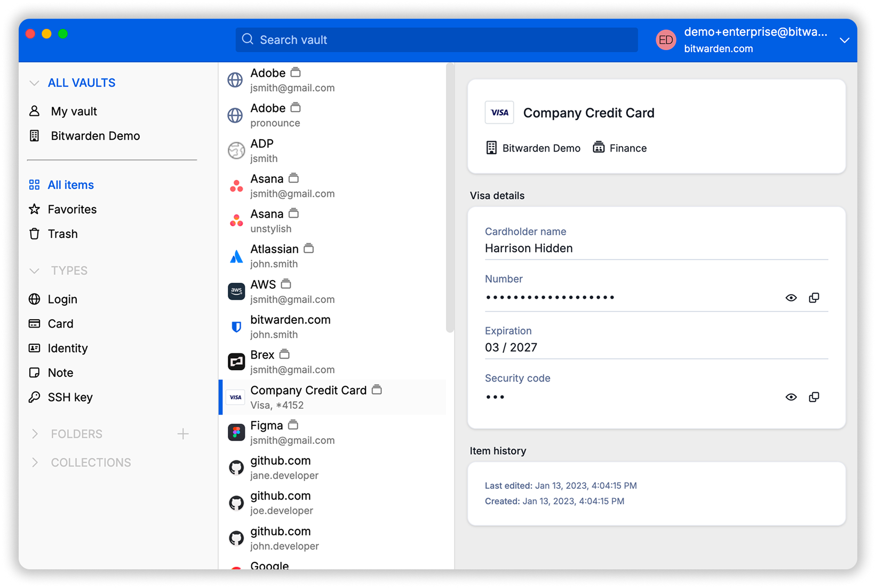This screenshot has height=588, width=876.
Task: Click the grid icon beside All items
Action: point(34,185)
